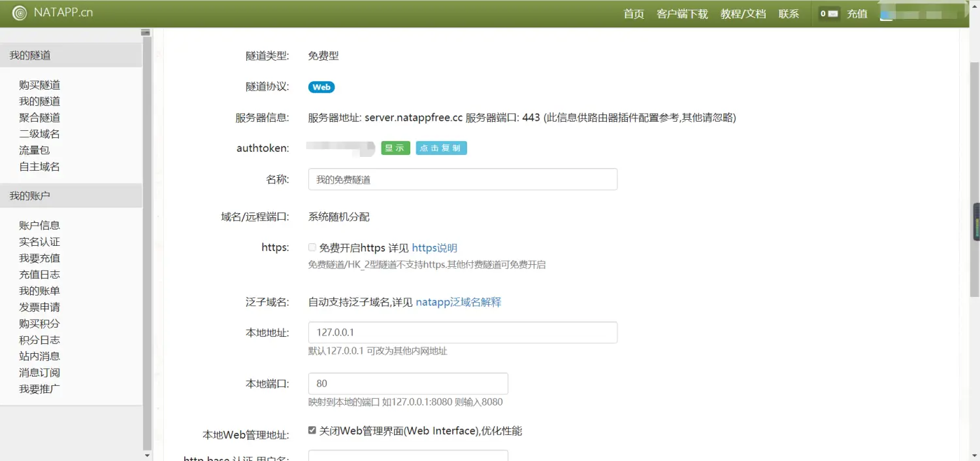Screen dimensions: 980x461
Task: Click the server.natappfree.cc server address text
Action: point(414,118)
